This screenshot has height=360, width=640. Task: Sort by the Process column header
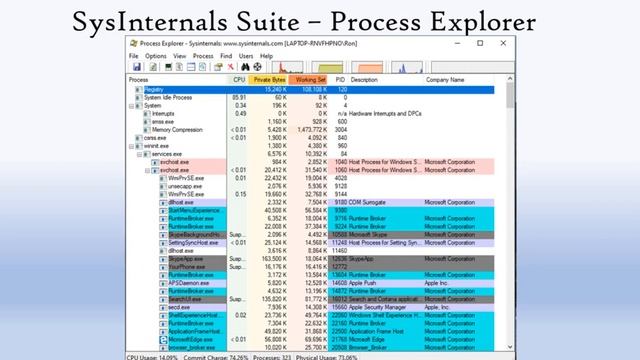177,80
